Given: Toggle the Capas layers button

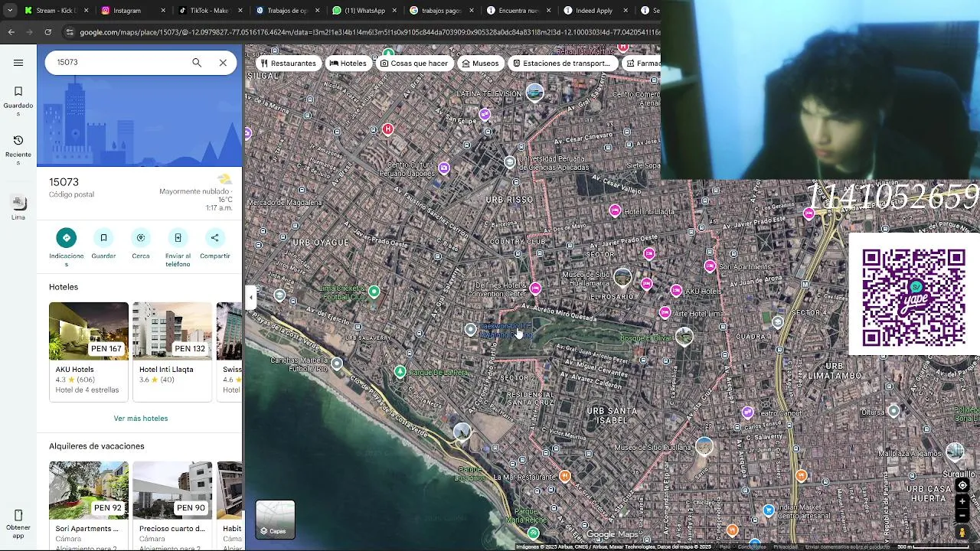Looking at the screenshot, I should point(275,520).
